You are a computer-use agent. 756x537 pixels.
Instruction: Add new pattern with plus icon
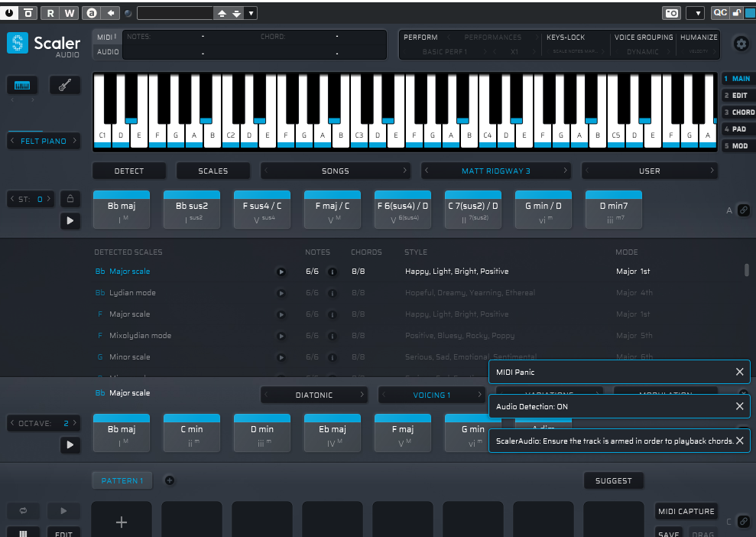tap(170, 480)
